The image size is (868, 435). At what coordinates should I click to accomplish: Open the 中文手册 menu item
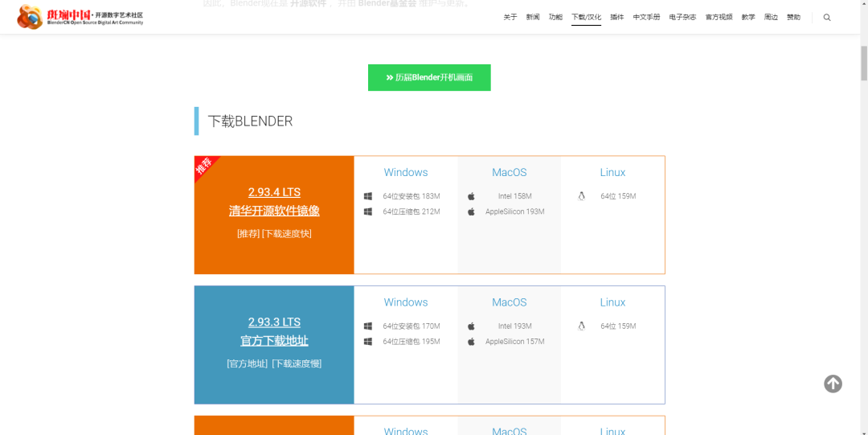(646, 17)
